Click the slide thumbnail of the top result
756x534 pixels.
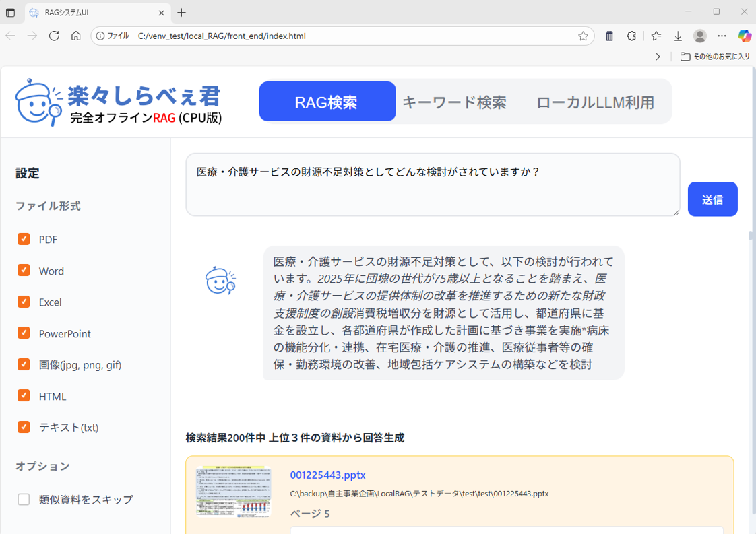click(x=233, y=492)
